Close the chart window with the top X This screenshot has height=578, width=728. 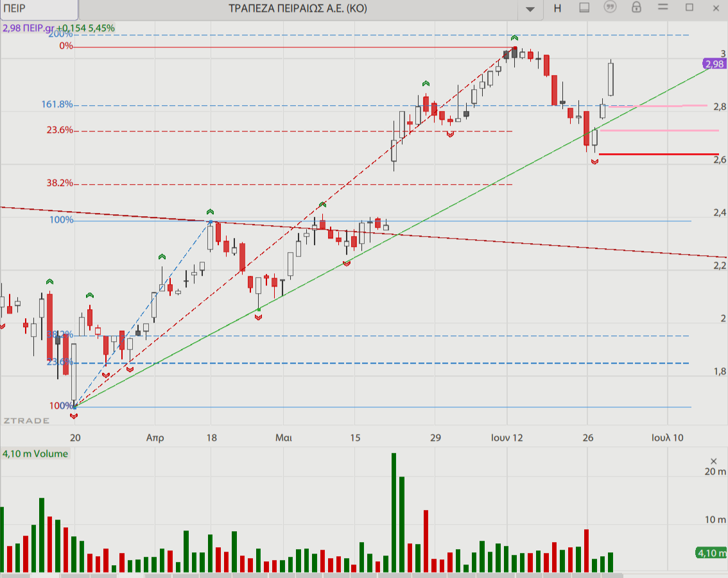tap(716, 8)
